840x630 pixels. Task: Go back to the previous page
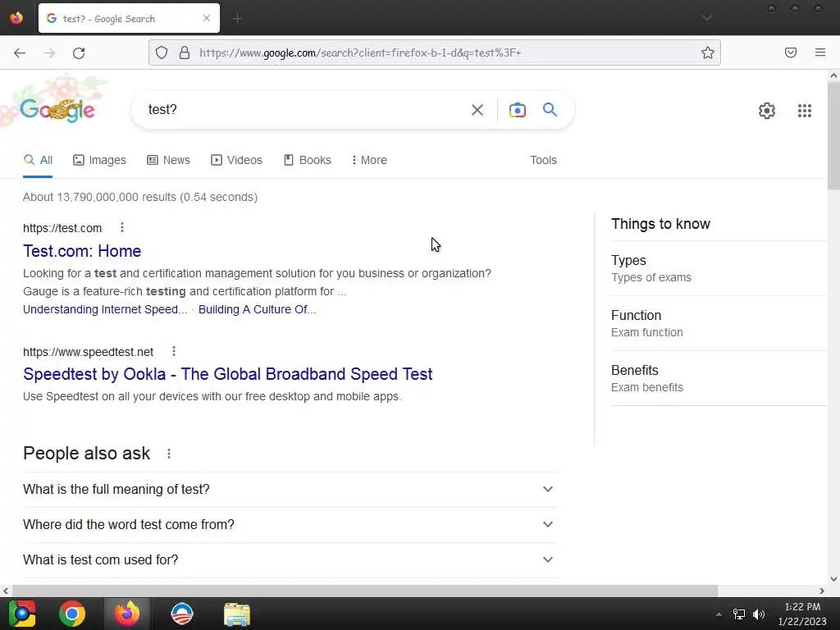tap(20, 52)
